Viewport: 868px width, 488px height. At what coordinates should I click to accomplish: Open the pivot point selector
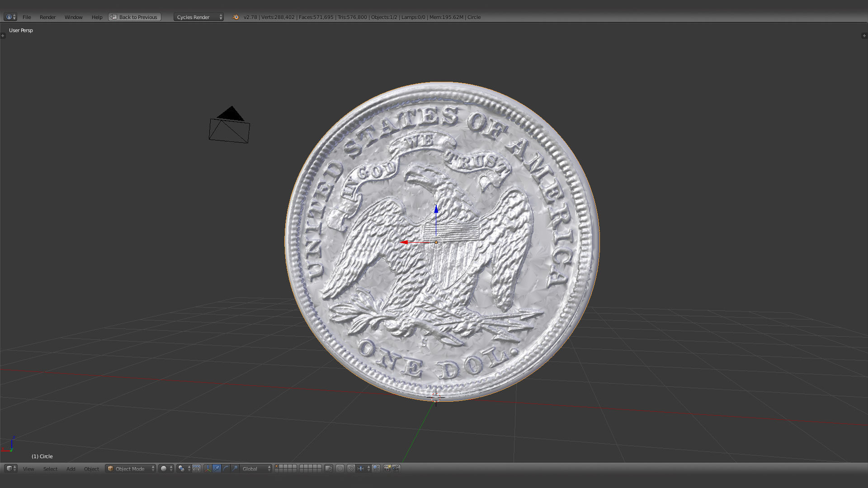coord(184,469)
